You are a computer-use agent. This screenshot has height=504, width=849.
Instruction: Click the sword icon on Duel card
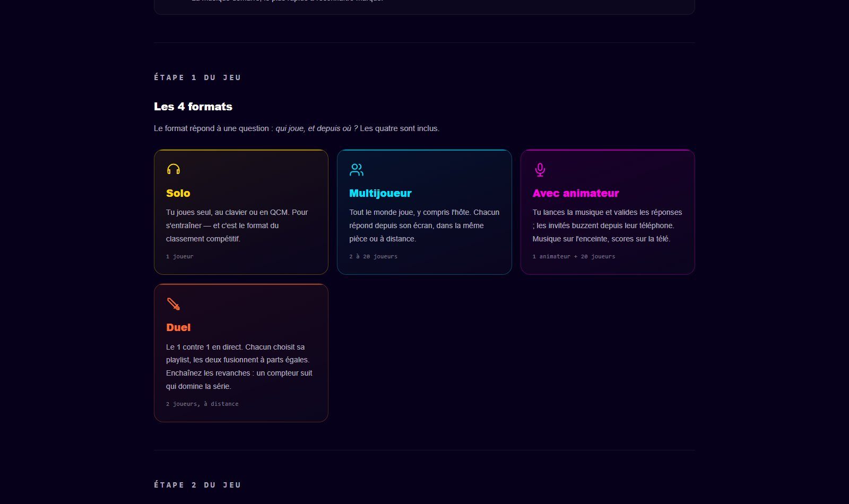click(174, 304)
